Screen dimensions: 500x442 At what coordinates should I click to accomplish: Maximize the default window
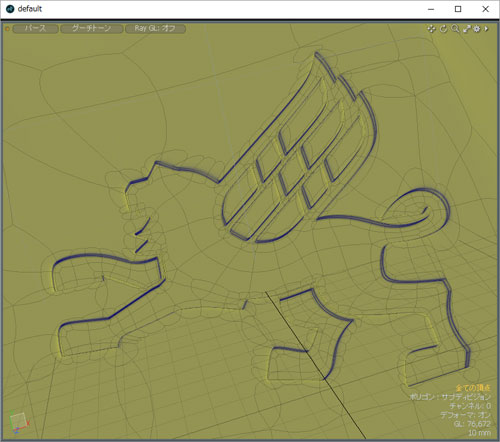click(458, 9)
